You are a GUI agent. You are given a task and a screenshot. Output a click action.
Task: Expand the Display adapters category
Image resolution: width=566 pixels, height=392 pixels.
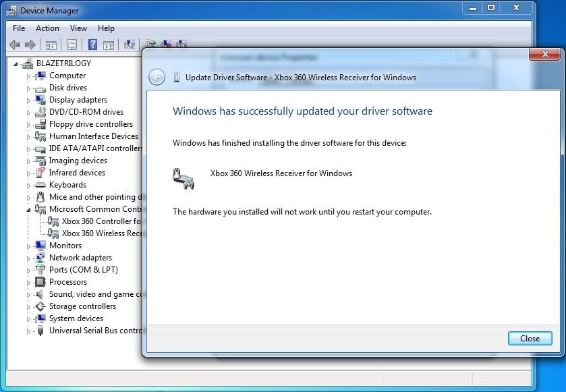click(28, 101)
